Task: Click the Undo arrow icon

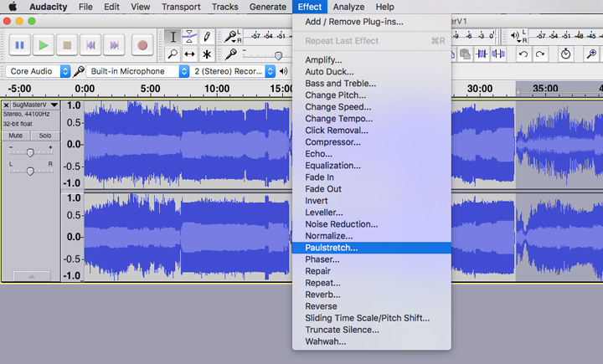Action: 523,54
